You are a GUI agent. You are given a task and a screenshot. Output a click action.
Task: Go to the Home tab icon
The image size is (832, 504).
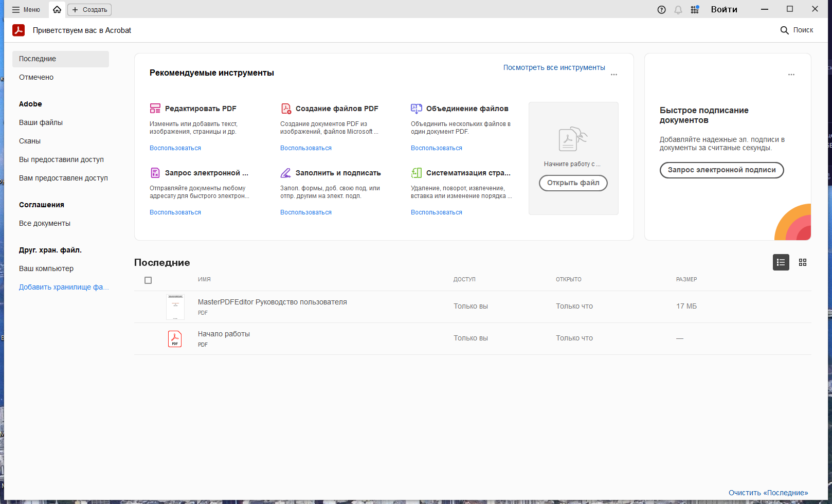tap(57, 10)
